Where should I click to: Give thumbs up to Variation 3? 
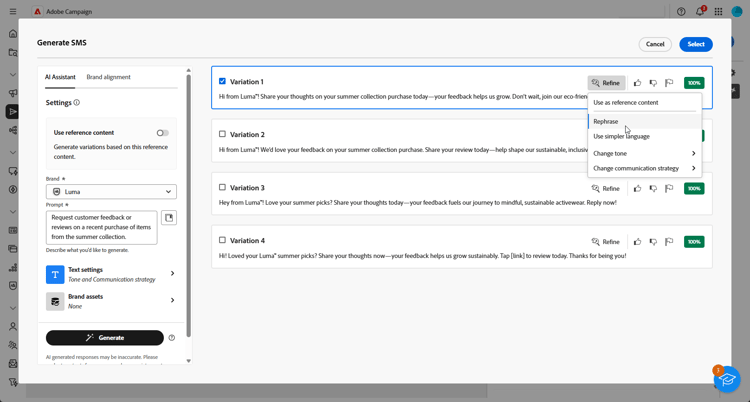[x=637, y=189]
